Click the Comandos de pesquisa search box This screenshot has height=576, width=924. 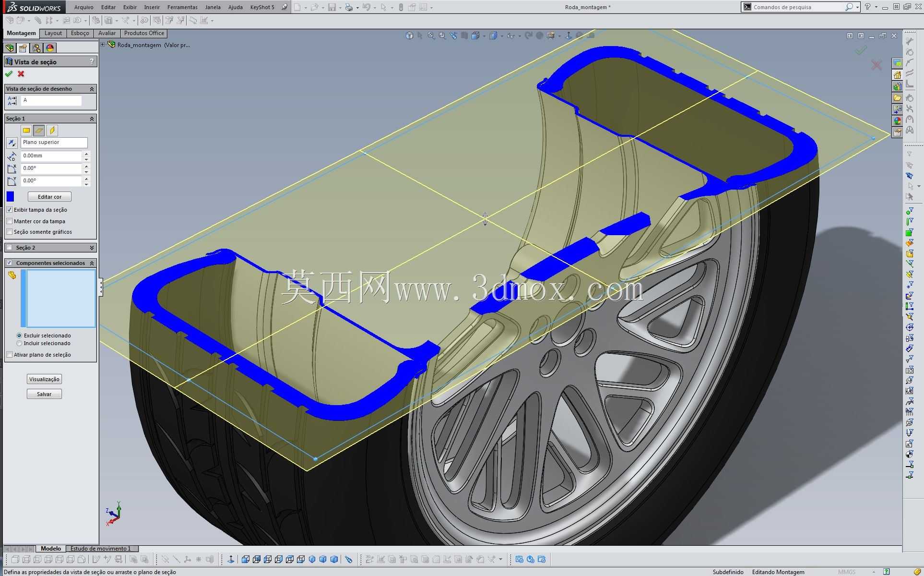tap(799, 7)
